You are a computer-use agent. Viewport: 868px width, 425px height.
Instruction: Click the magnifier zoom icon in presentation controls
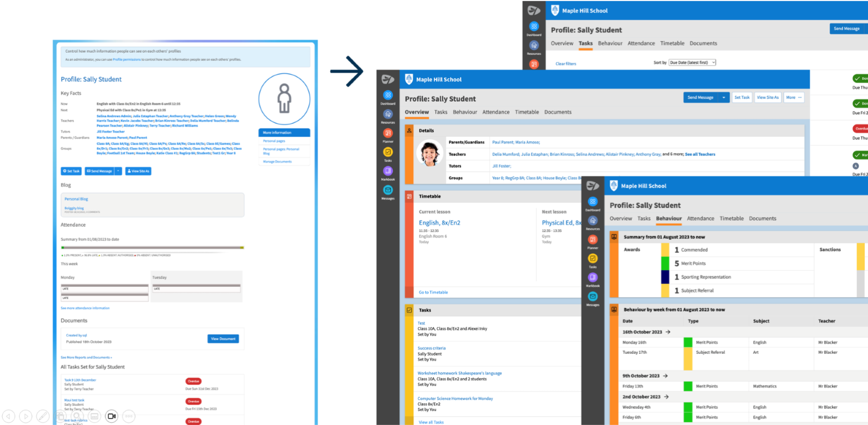coord(77,416)
